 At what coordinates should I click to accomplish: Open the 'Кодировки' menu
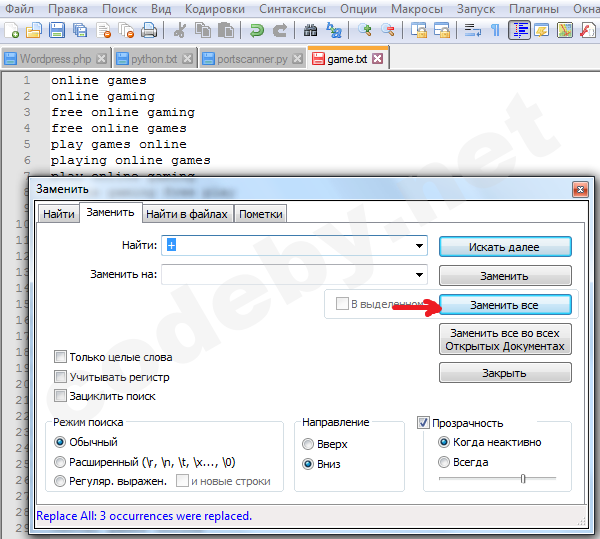pyautogui.click(x=214, y=8)
